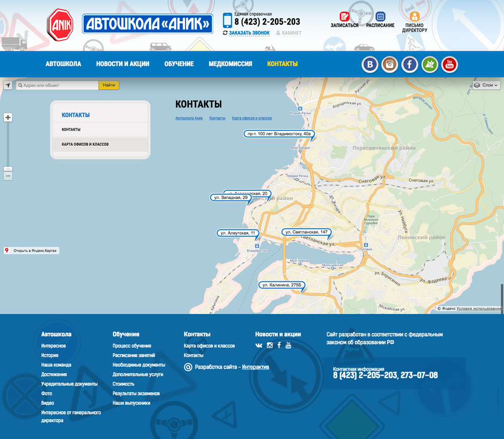Expand the Слои map layers dropdown
The height and width of the screenshot is (439, 504).
pos(487,85)
